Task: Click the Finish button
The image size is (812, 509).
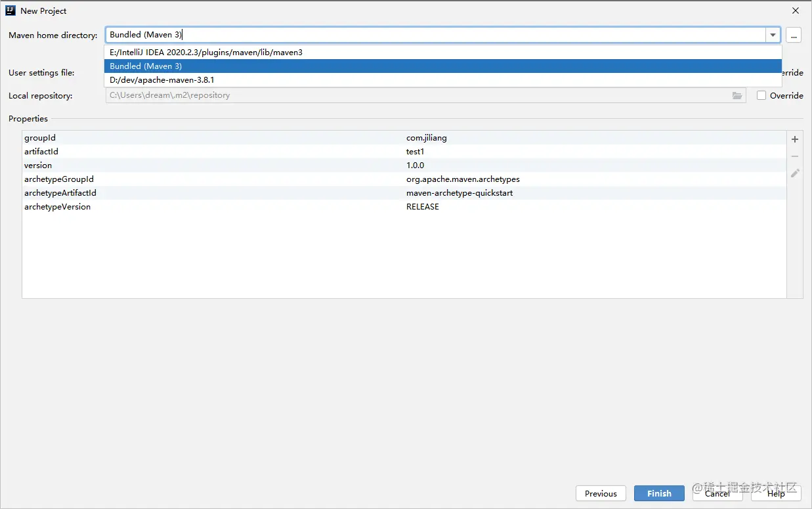Action: (659, 493)
